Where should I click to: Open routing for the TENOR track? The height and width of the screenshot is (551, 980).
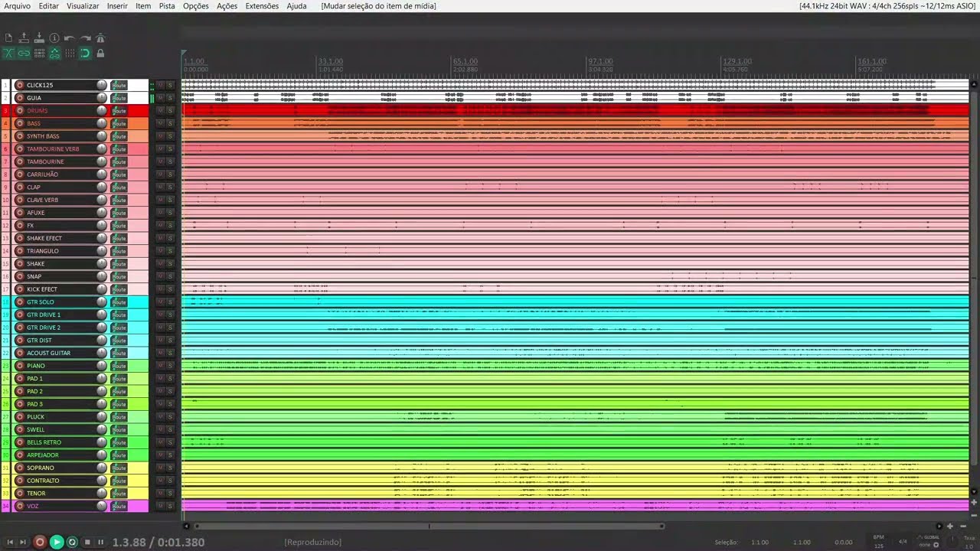(119, 494)
